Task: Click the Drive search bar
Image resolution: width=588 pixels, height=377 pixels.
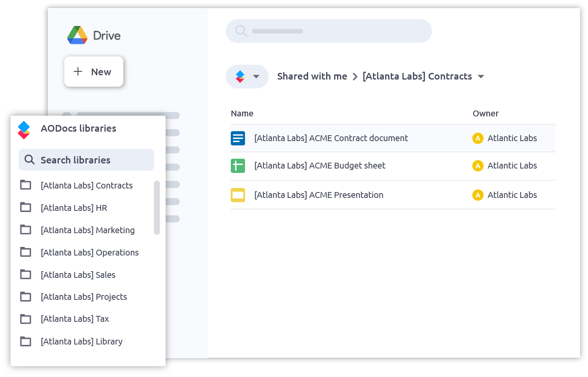Action: coord(329,31)
